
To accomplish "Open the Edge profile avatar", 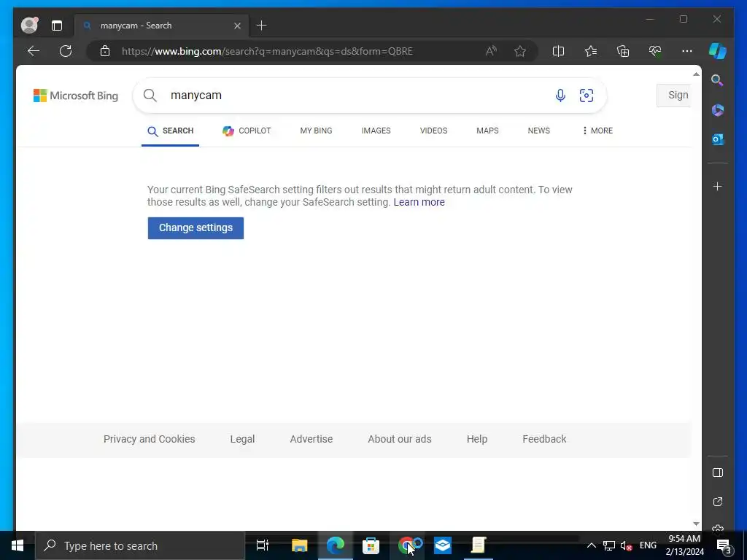I will click(x=29, y=26).
